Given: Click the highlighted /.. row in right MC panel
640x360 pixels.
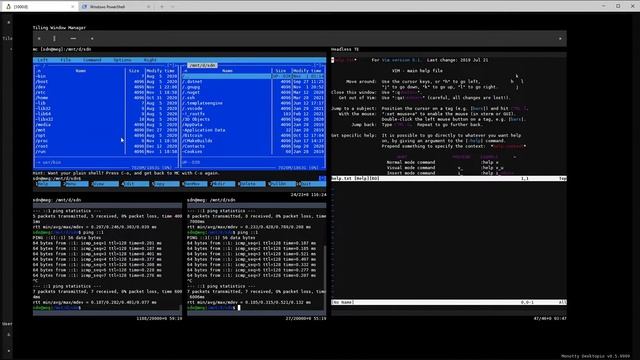Looking at the screenshot, I should [253, 76].
